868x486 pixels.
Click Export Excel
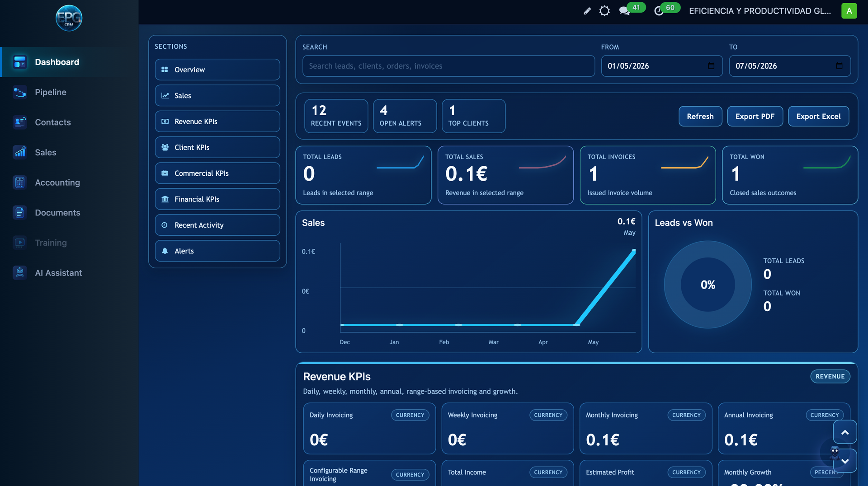point(818,116)
